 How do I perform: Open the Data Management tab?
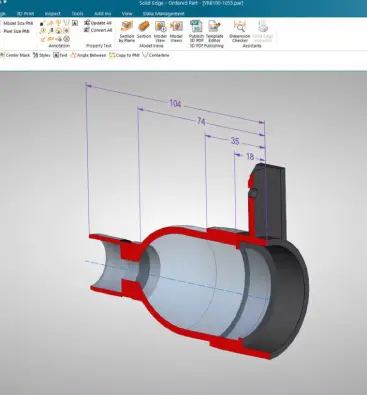tap(164, 14)
